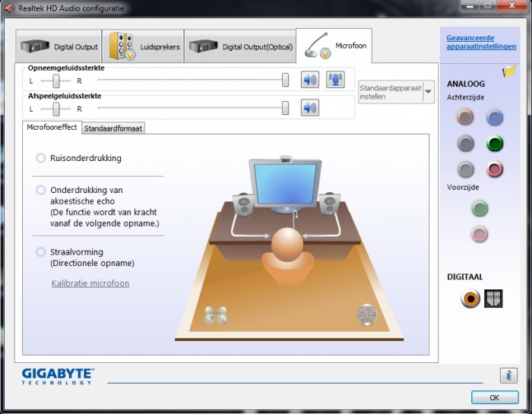
Task: Click the 'Voorzijde' label
Action: coord(463,187)
